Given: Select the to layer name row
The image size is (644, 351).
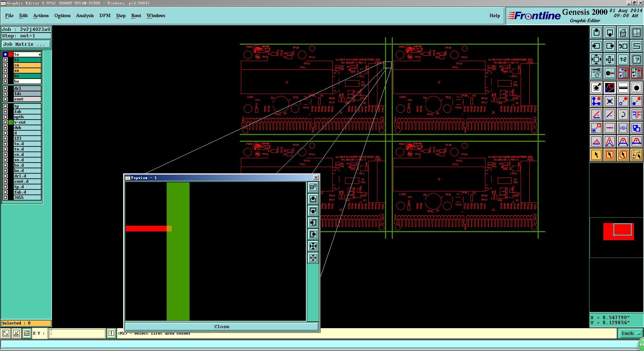Looking at the screenshot, I should click(x=27, y=54).
